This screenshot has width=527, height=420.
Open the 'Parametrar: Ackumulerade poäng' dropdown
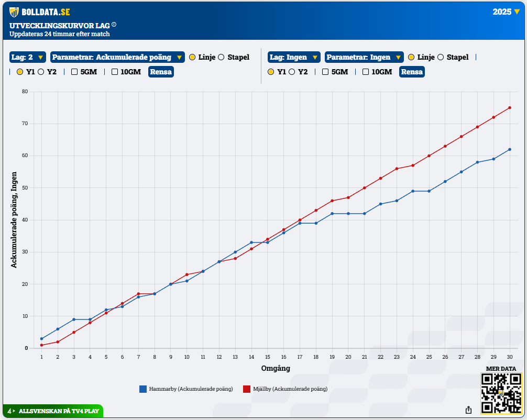(117, 57)
